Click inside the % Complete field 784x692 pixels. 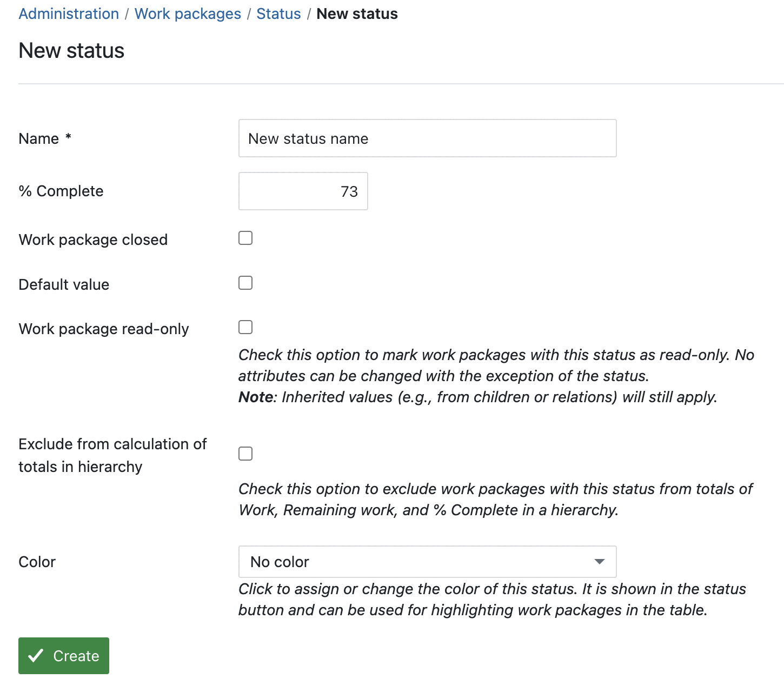pos(303,191)
